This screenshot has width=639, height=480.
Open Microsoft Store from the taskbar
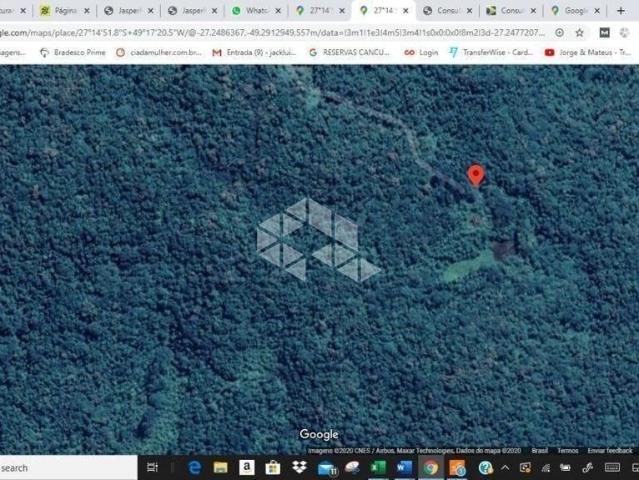coord(273,468)
